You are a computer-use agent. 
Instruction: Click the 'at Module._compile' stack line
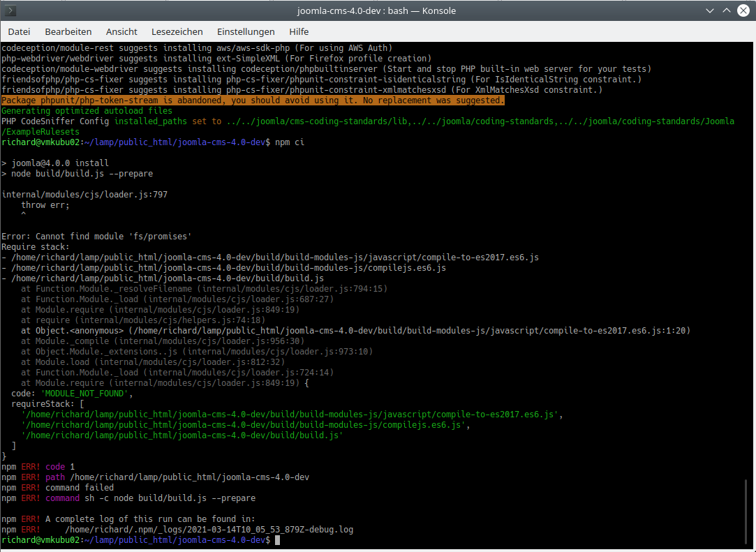point(163,341)
